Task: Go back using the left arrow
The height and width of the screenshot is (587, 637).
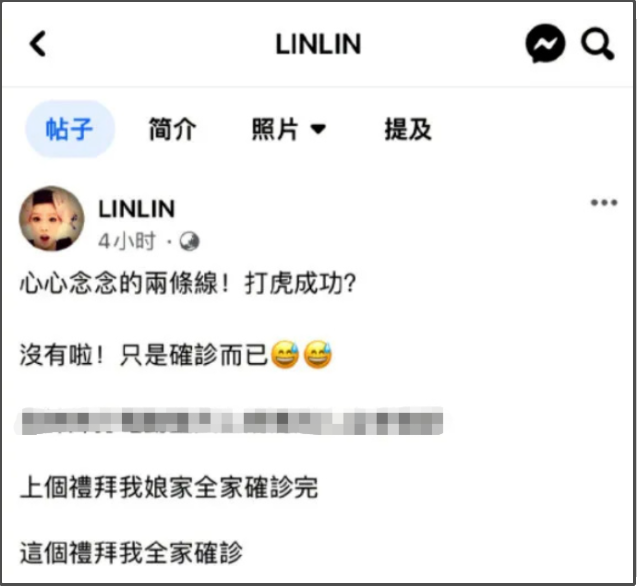Action: [38, 43]
